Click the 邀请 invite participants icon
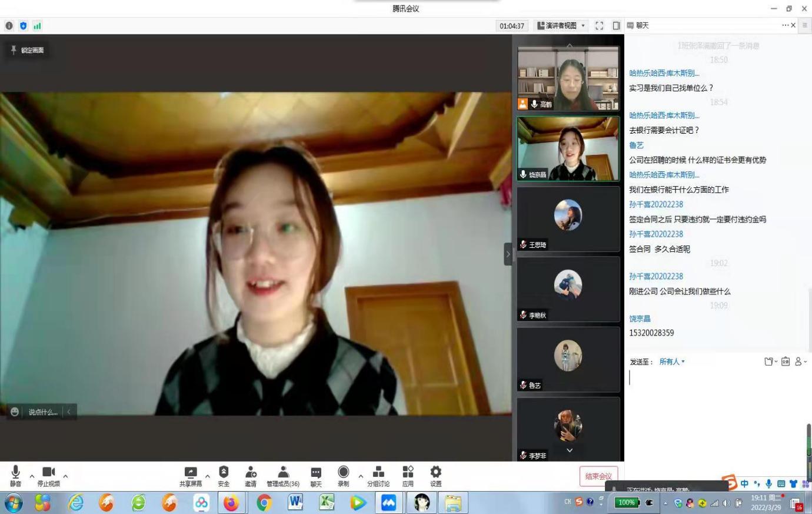 (x=251, y=476)
